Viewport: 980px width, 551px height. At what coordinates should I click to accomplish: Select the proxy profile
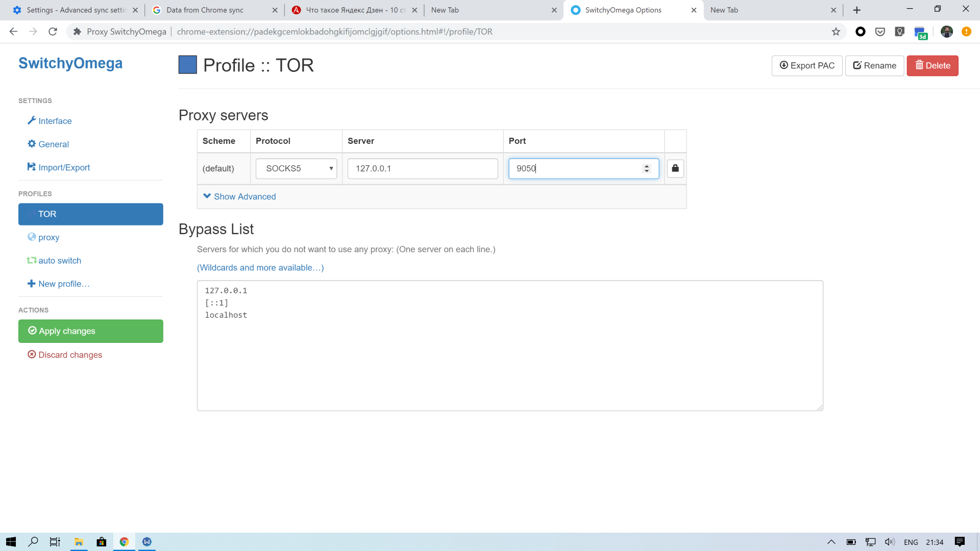tap(43, 237)
